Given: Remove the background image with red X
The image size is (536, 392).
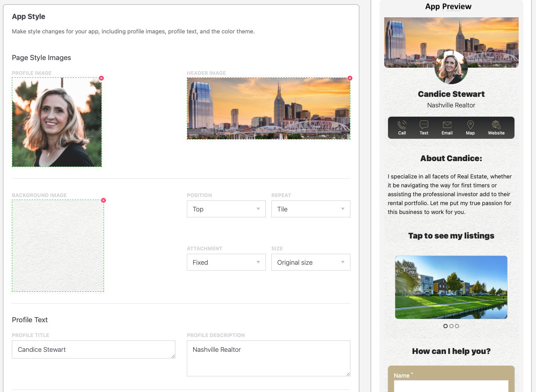Looking at the screenshot, I should point(104,200).
